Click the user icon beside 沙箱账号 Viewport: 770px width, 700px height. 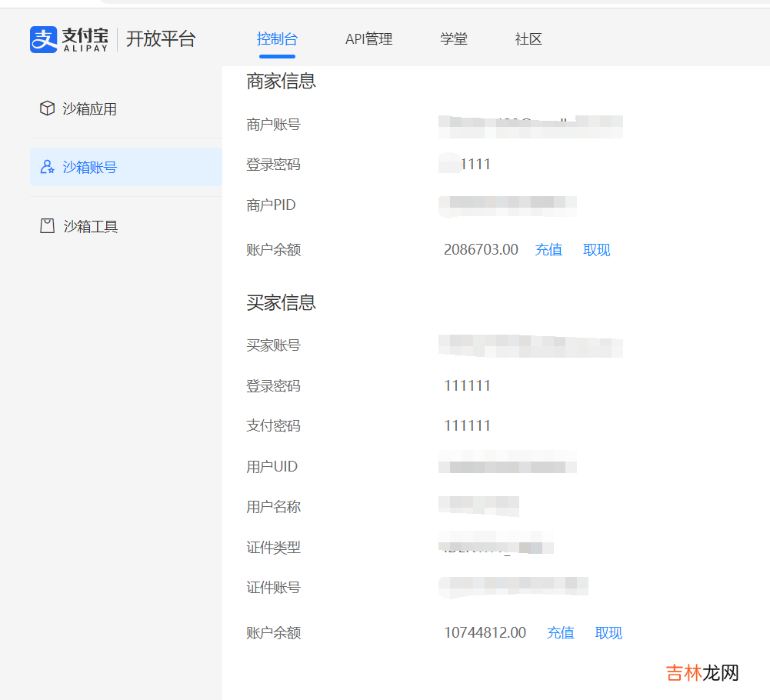[47, 167]
